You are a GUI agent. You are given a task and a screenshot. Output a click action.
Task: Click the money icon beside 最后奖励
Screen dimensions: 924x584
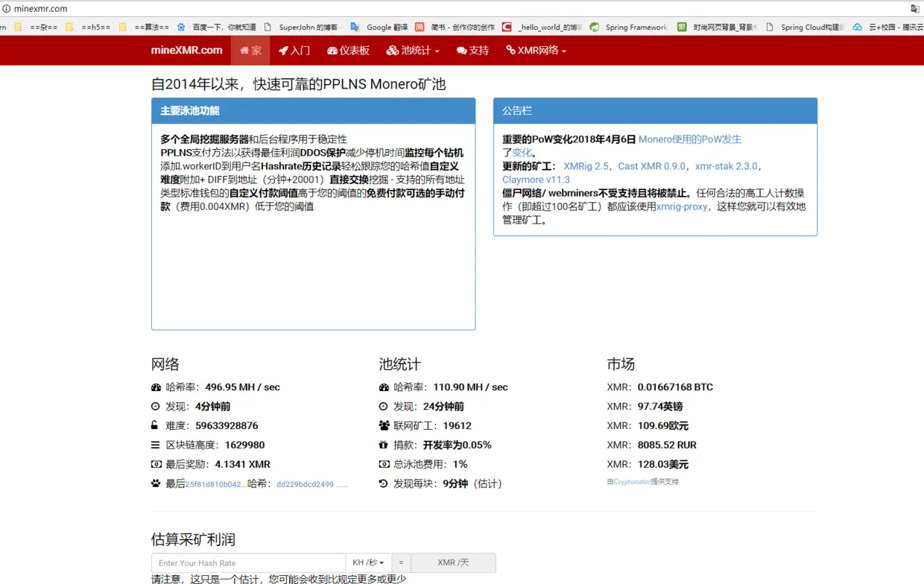pyautogui.click(x=156, y=464)
